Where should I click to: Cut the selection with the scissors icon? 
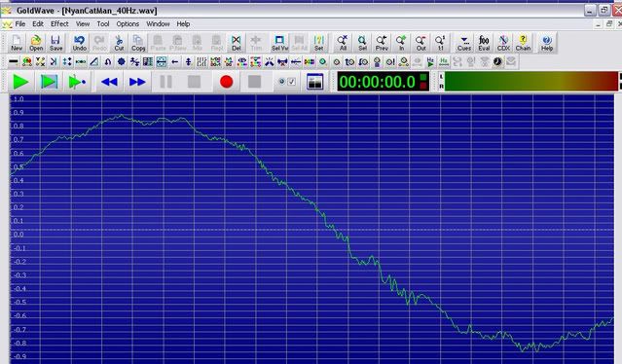pyautogui.click(x=119, y=43)
